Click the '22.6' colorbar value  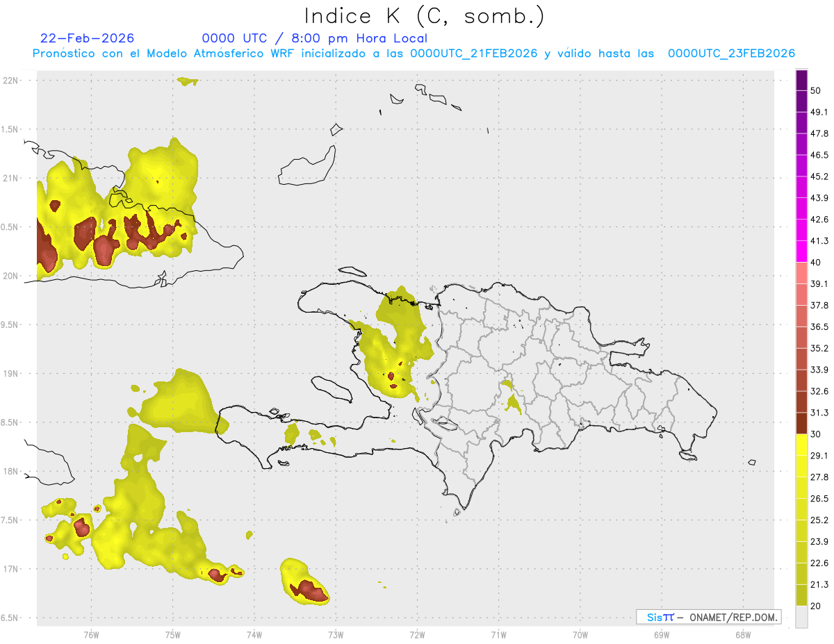[820, 563]
